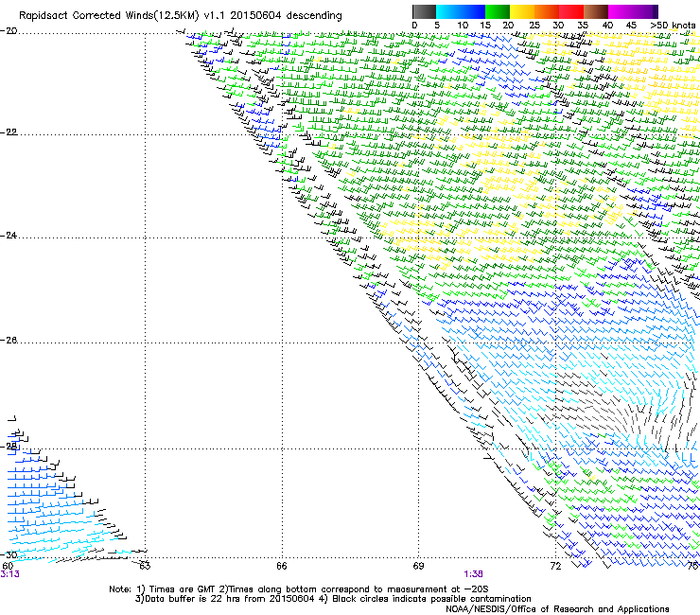The width and height of the screenshot is (700, 615).
Task: Click the latitude label -26
Action: [9, 341]
